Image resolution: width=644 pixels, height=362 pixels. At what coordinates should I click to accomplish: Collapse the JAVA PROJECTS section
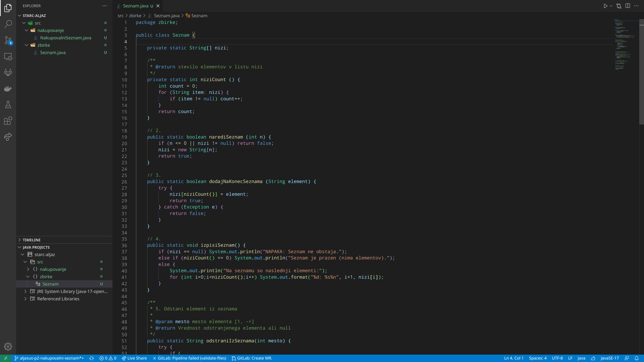point(64,247)
